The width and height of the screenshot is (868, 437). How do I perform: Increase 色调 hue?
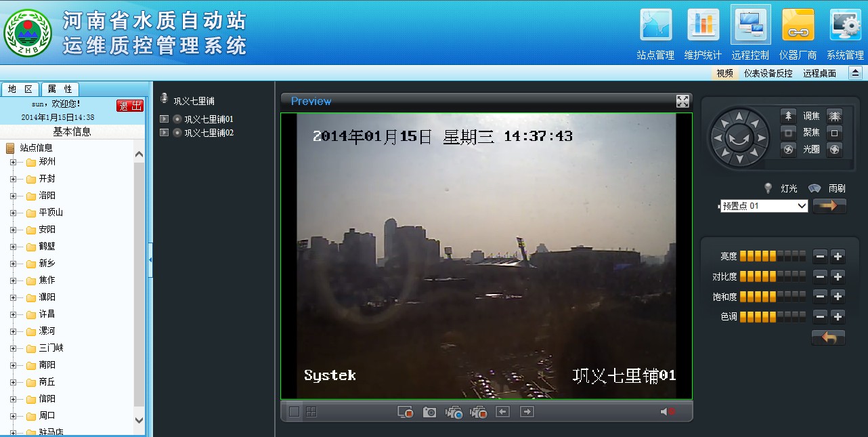(x=838, y=316)
